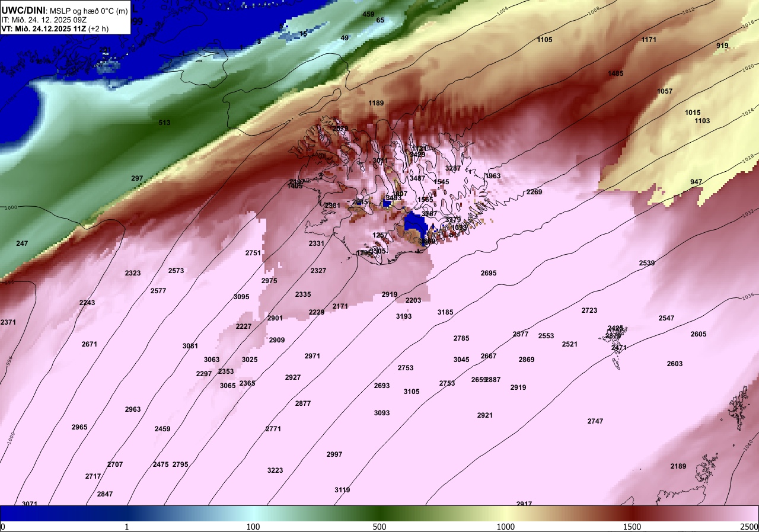Image resolution: width=759 pixels, height=532 pixels.
Task: Click the map value 2747
Action: (x=595, y=421)
